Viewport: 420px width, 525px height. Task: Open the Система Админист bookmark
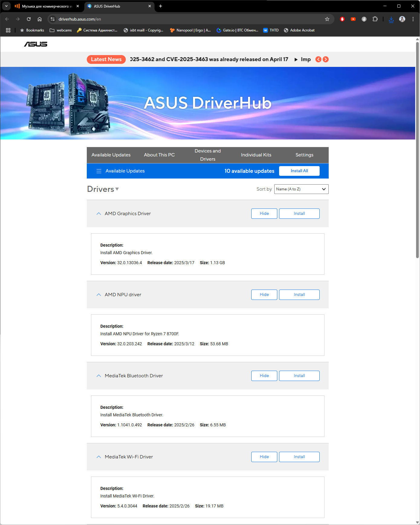click(x=97, y=30)
